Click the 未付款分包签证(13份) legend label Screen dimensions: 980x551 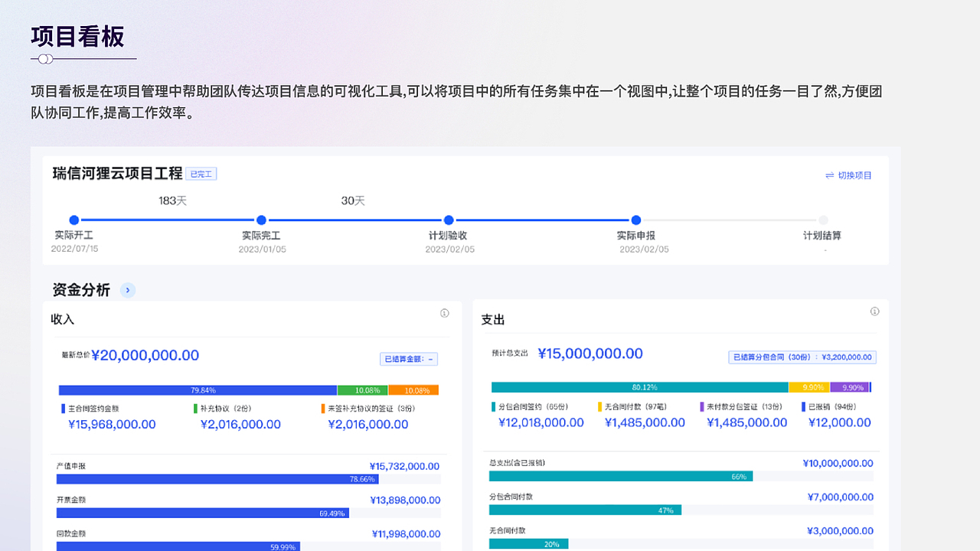click(x=744, y=407)
